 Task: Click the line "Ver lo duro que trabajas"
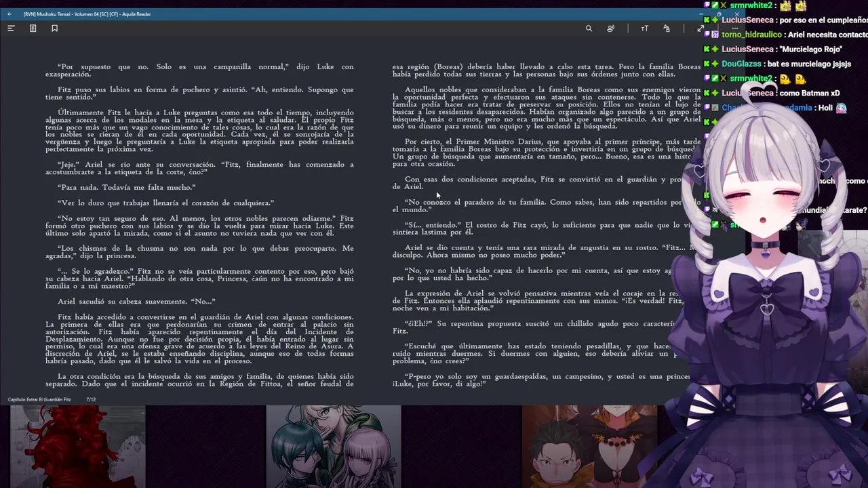click(x=165, y=203)
